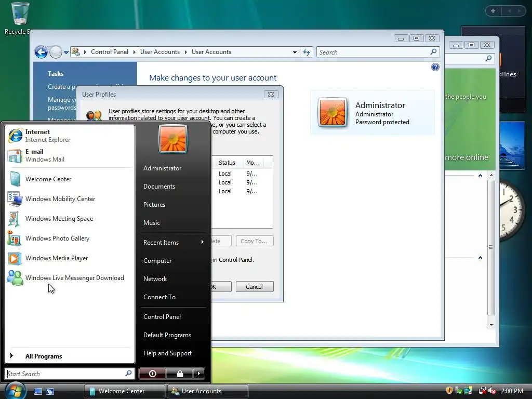Click the Start menu user picture
The width and height of the screenshot is (532, 399).
(172, 139)
